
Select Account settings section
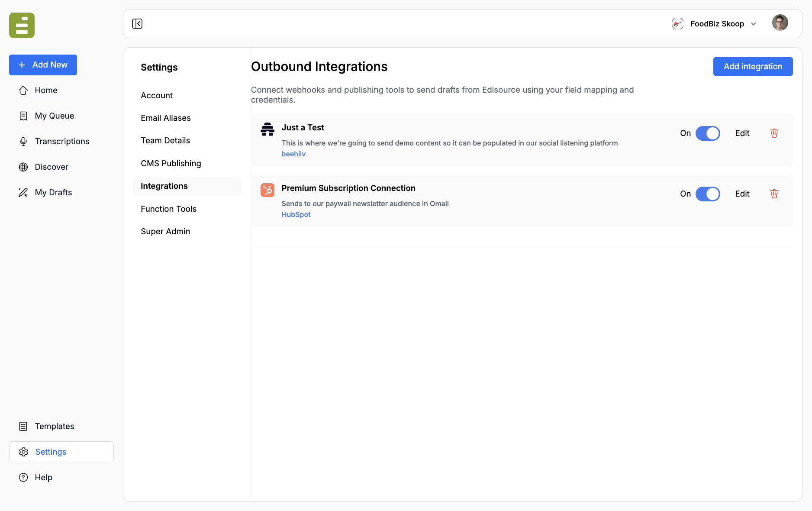click(187, 95)
